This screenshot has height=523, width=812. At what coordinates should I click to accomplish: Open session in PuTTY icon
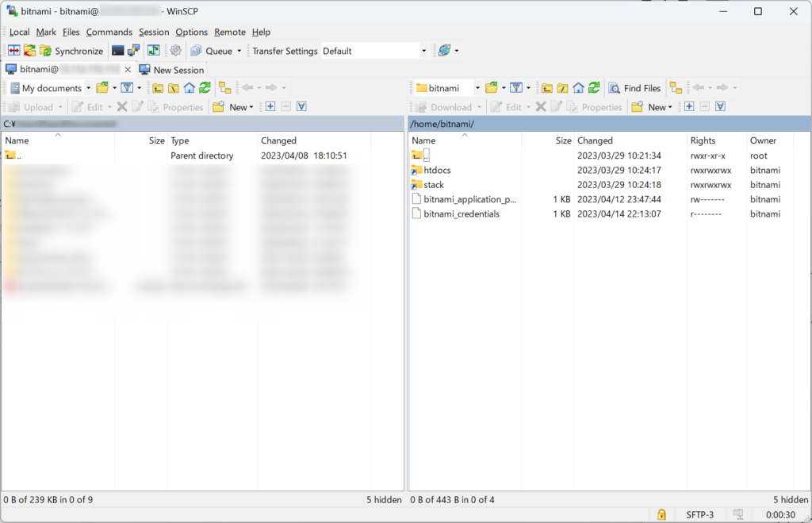tap(133, 51)
